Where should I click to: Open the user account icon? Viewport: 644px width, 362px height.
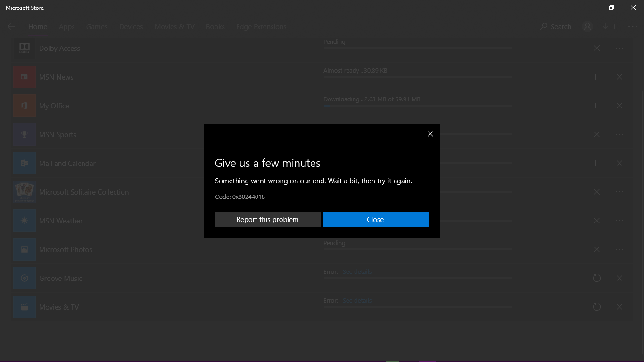(x=587, y=27)
